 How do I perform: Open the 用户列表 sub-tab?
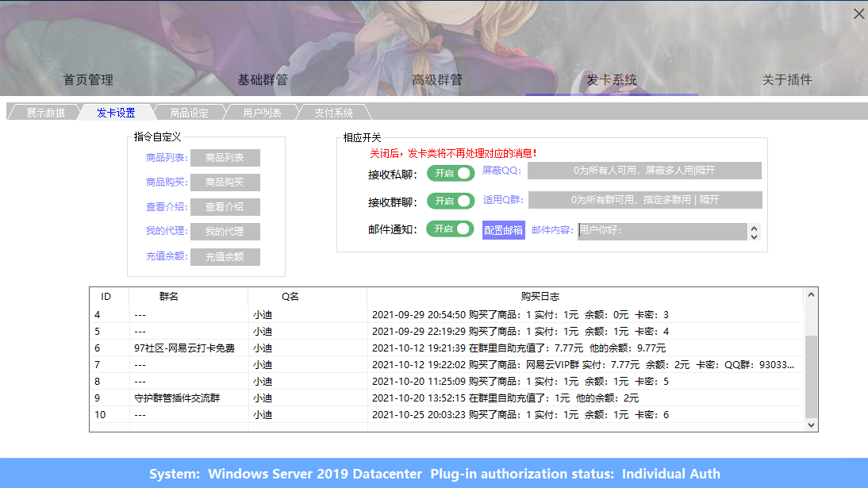[x=262, y=113]
